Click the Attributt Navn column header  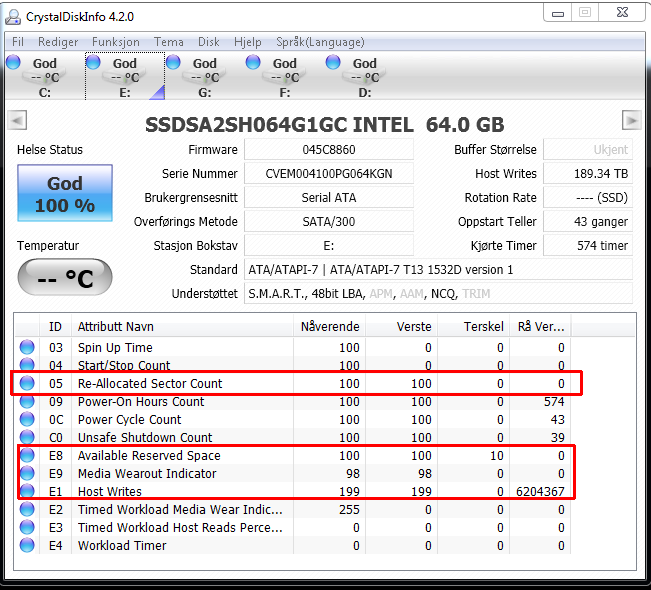tap(182, 326)
